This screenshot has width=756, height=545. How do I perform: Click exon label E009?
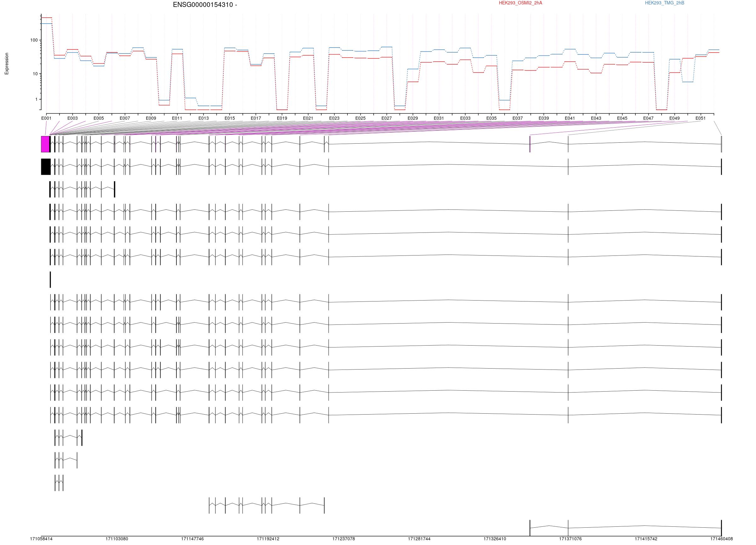151,118
